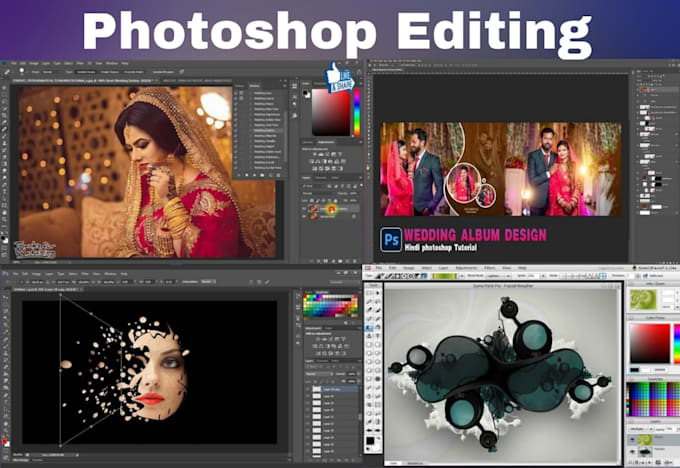Hide the bottom layer in bridal photo Layers panel
The image size is (680, 468).
click(304, 216)
